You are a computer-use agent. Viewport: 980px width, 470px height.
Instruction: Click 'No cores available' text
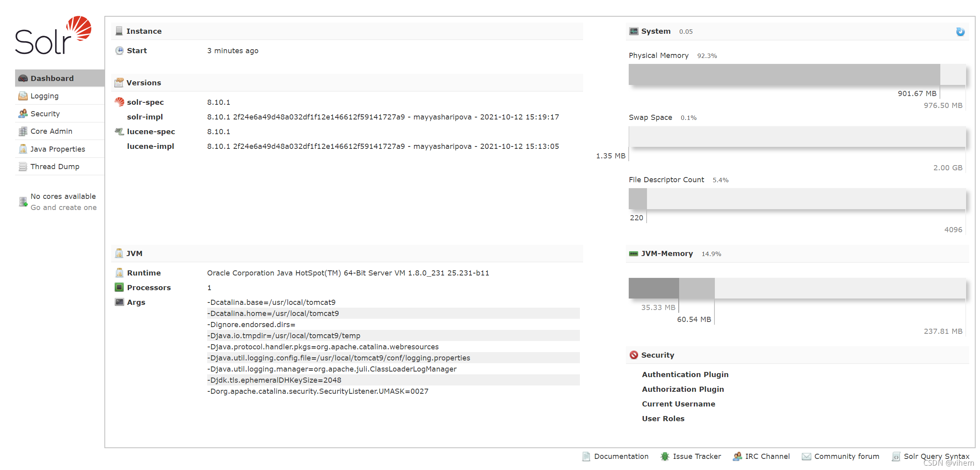point(63,196)
